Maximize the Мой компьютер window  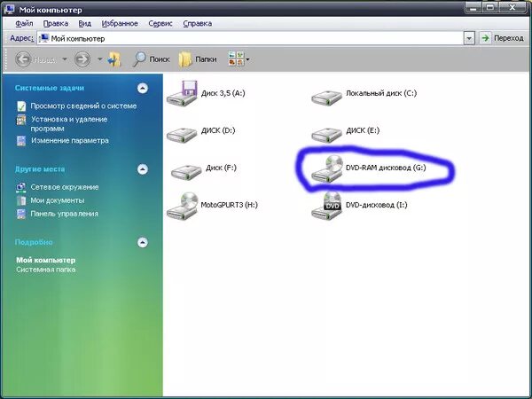click(x=490, y=7)
